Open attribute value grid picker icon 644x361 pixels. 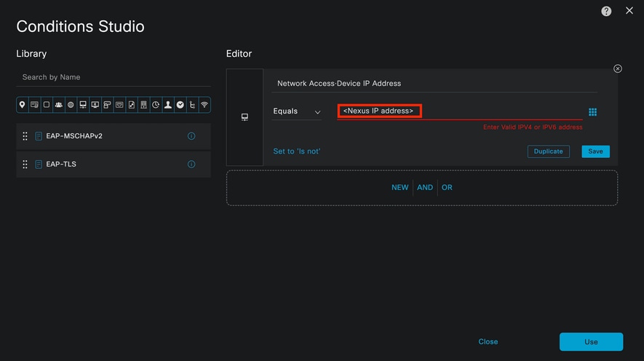[592, 111]
